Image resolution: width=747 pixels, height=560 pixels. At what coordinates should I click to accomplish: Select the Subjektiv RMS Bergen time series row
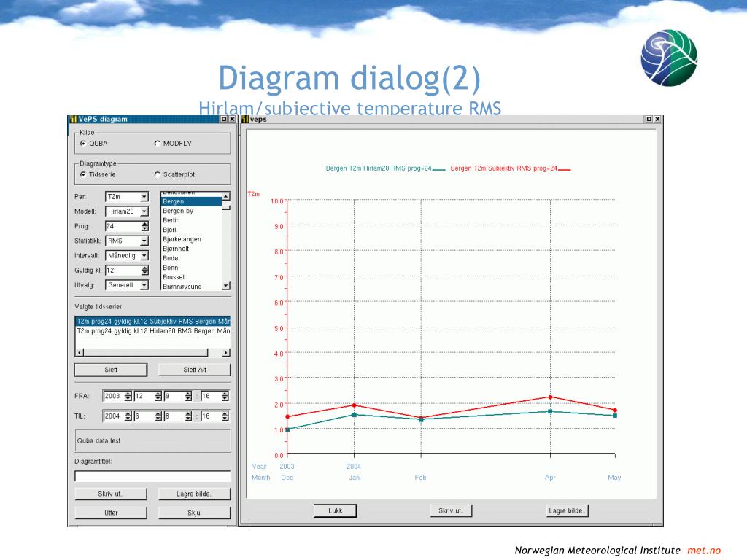coord(153,322)
